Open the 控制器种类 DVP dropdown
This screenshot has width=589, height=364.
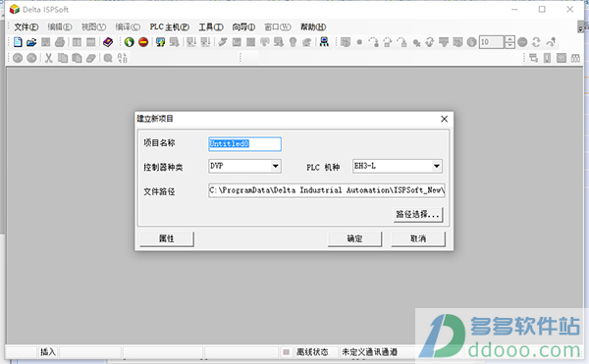[x=275, y=166]
